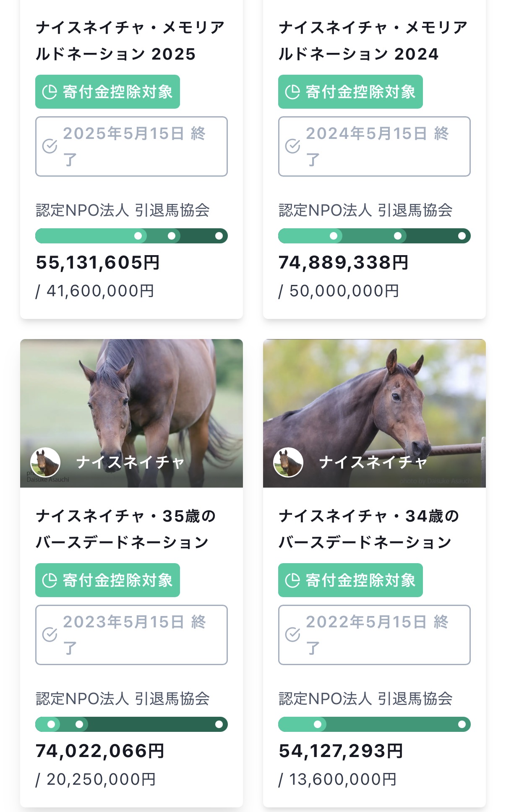Click pie icon on 2025 Memorial donation badge
Screen dimensions: 506x812
[50, 92]
